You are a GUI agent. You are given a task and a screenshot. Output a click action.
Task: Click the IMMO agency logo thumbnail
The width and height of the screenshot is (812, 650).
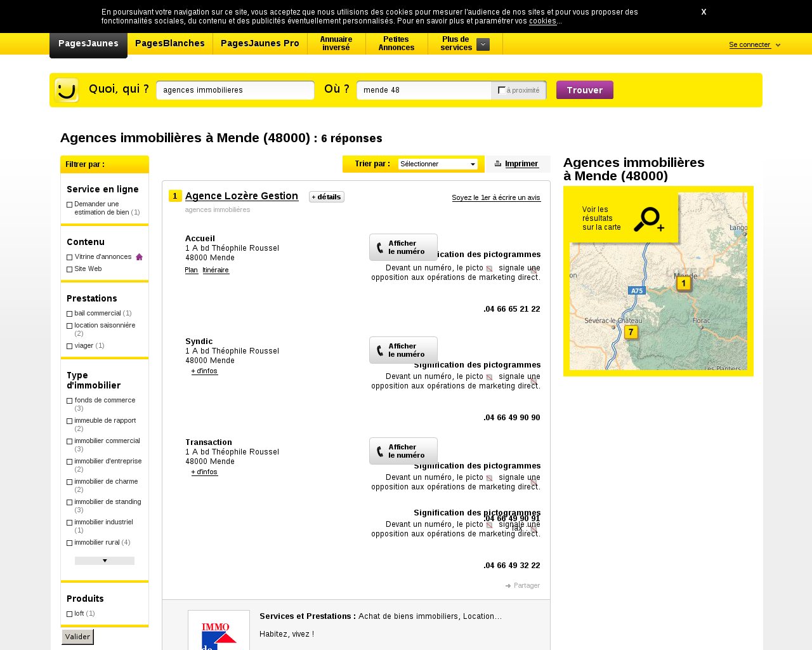pyautogui.click(x=219, y=630)
